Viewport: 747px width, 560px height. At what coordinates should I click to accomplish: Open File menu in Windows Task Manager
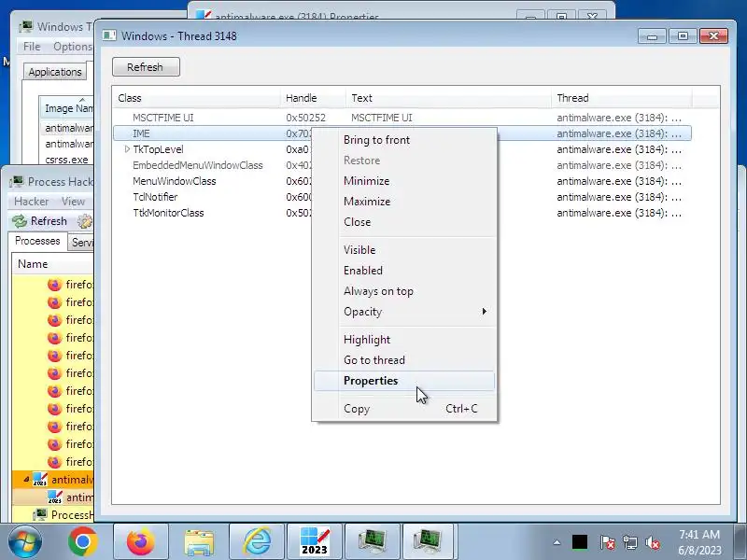[x=32, y=47]
